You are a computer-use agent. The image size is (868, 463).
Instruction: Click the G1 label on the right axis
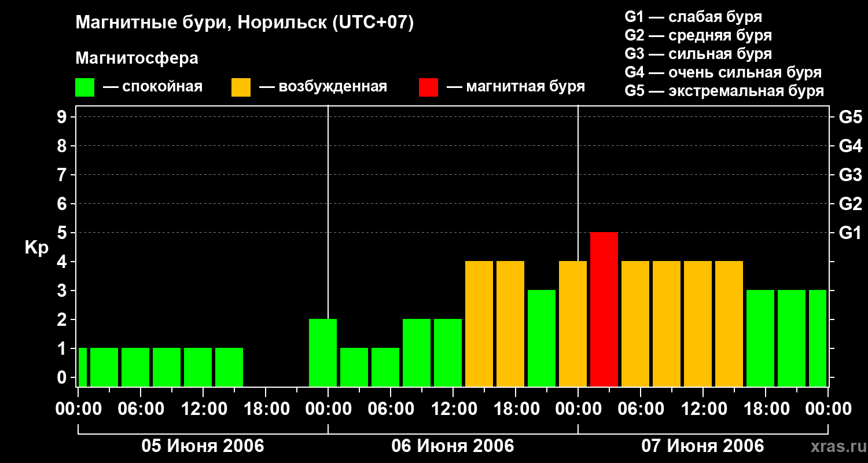[851, 233]
